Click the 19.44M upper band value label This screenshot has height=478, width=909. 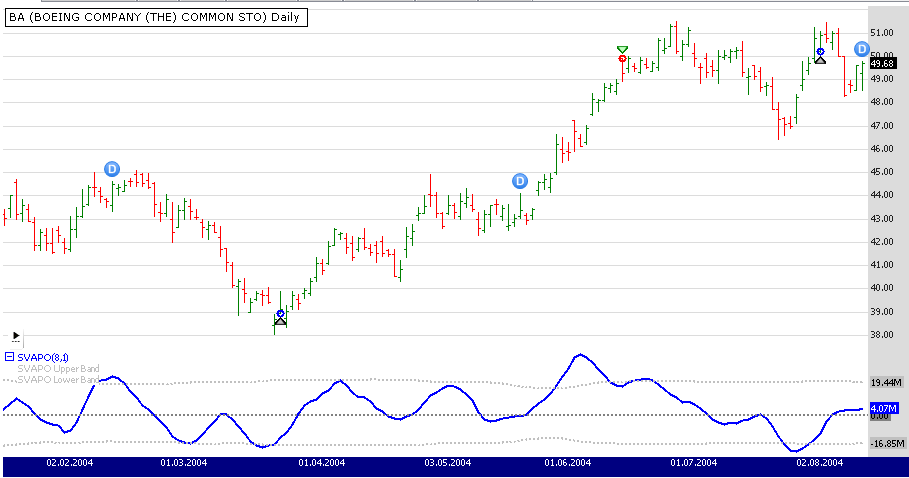[887, 382]
